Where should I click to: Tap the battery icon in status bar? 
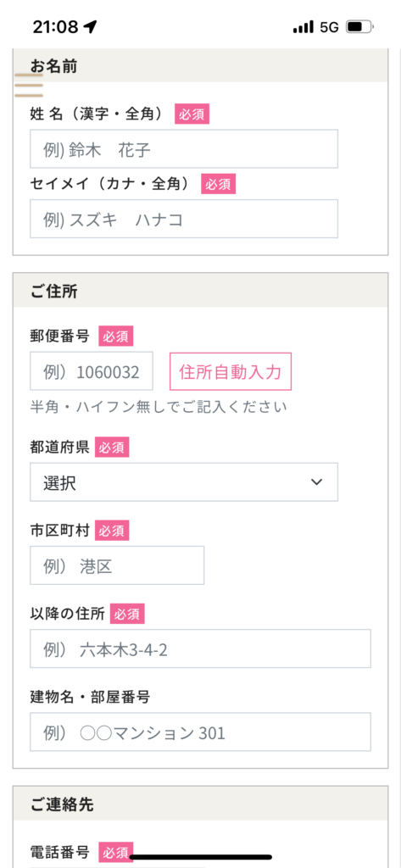360,26
